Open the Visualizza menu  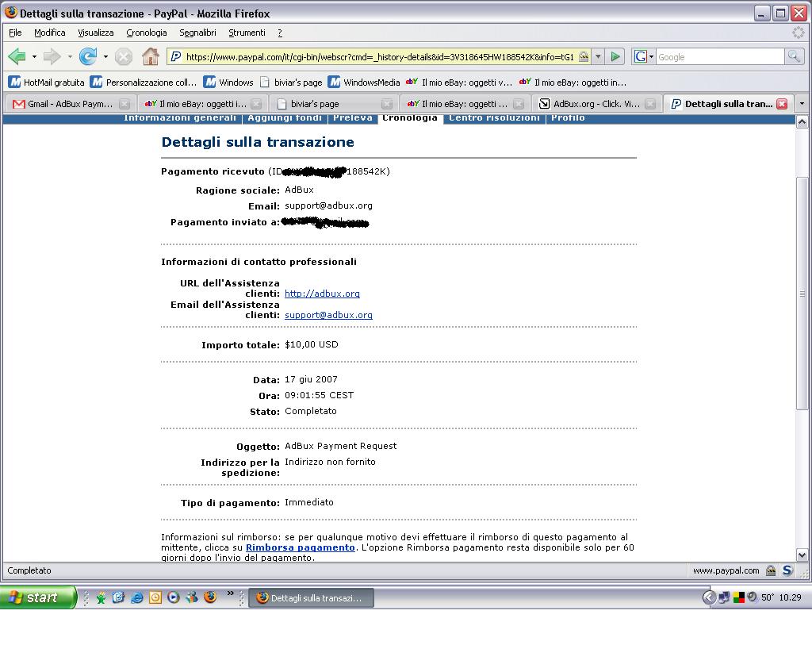96,33
